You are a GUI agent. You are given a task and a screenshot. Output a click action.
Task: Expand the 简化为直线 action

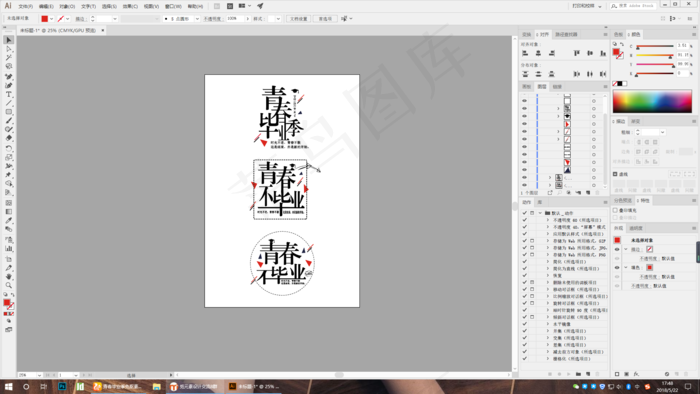pos(548,269)
